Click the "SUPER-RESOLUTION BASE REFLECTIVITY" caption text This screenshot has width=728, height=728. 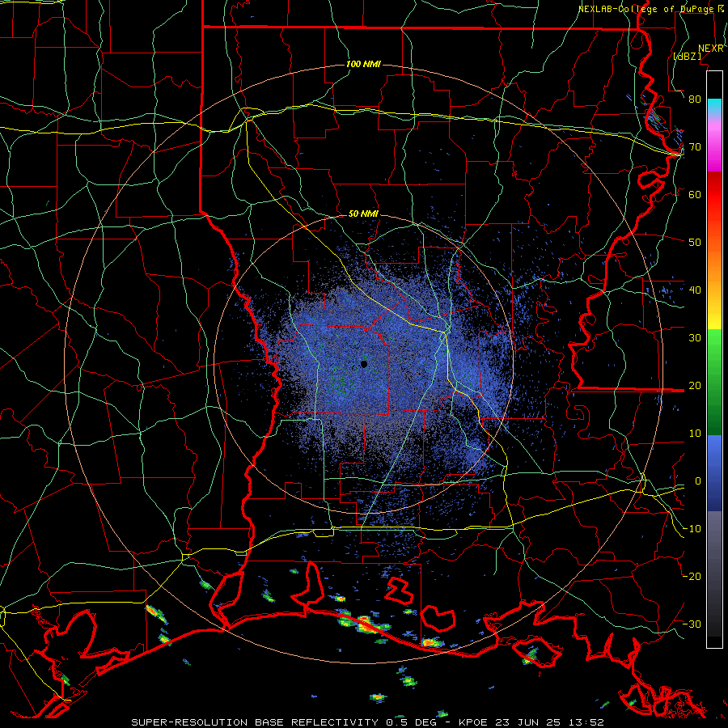point(255,722)
